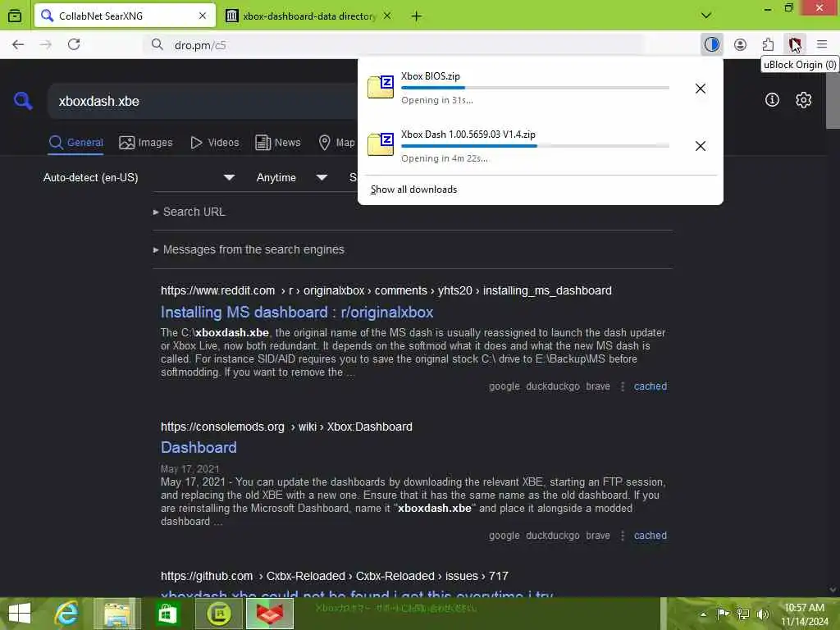Click the page vertical scrollbar thumb
Viewport: 840px width, 630px height.
point(833,101)
